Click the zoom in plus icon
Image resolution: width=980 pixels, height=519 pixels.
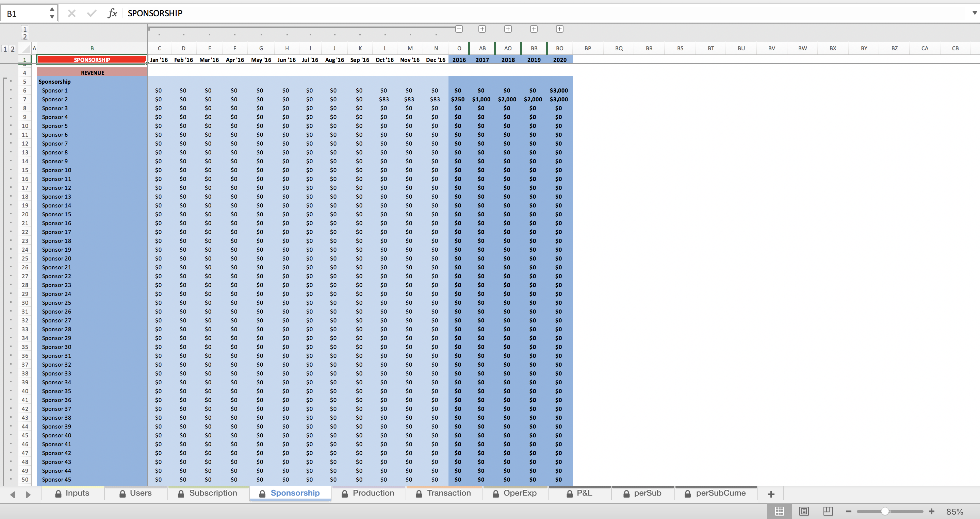931,512
